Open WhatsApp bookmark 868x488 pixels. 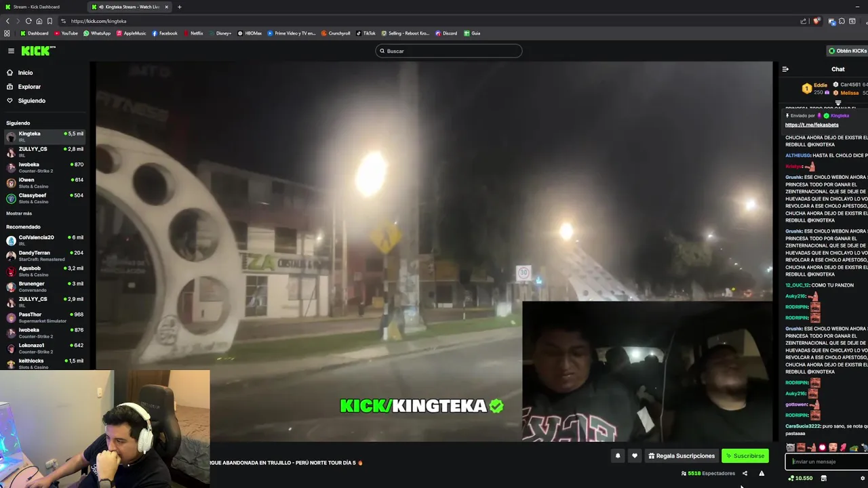coord(96,33)
